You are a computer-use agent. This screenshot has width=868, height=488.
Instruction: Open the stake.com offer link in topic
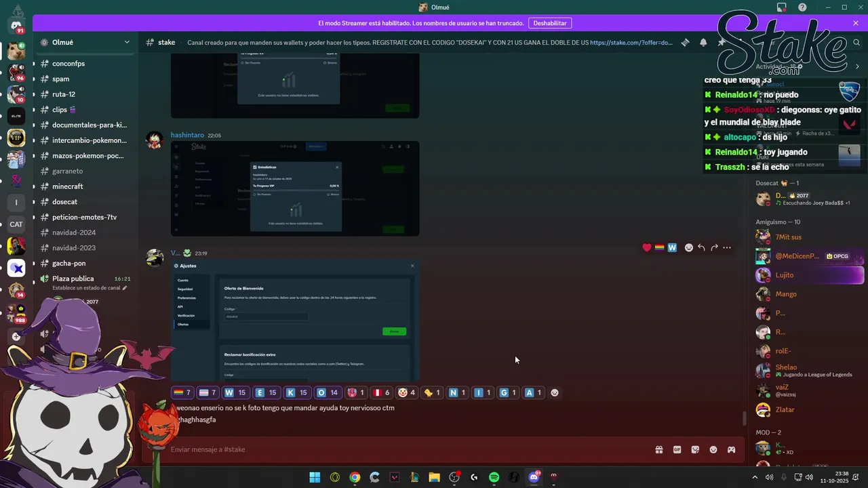pyautogui.click(x=631, y=42)
